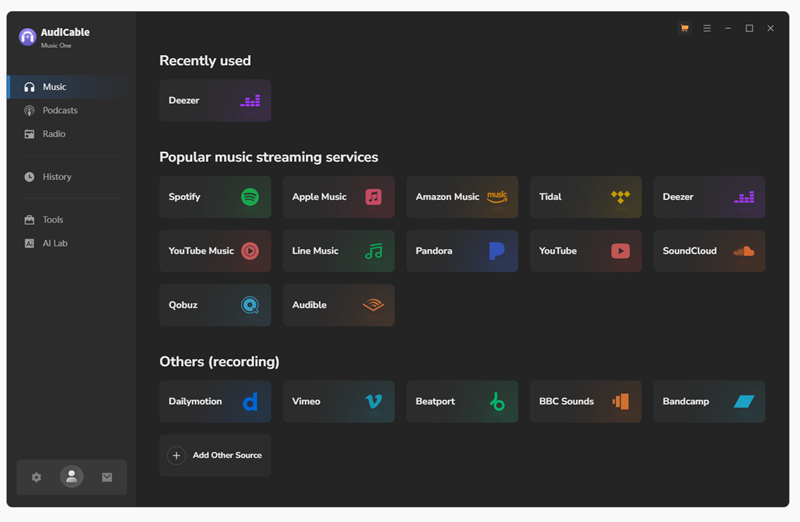This screenshot has width=800, height=522.
Task: Click the Line Music note icon
Action: pos(373,251)
